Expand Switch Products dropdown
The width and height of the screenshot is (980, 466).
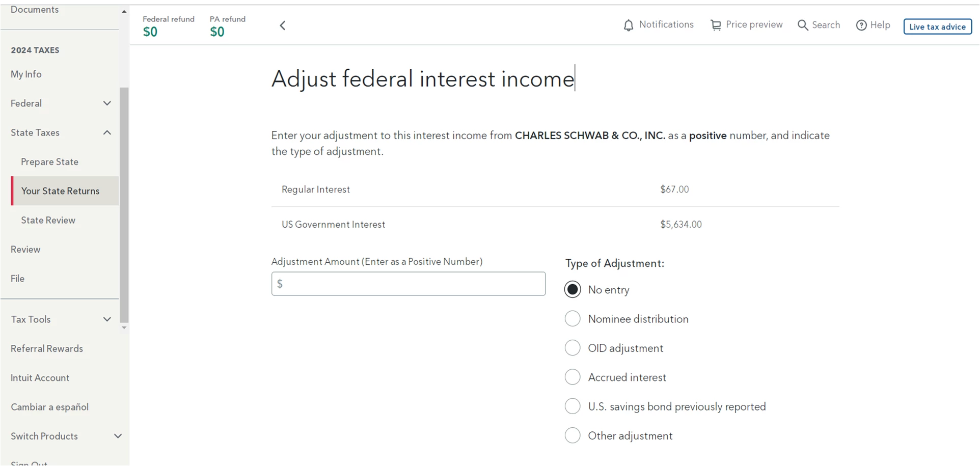118,436
